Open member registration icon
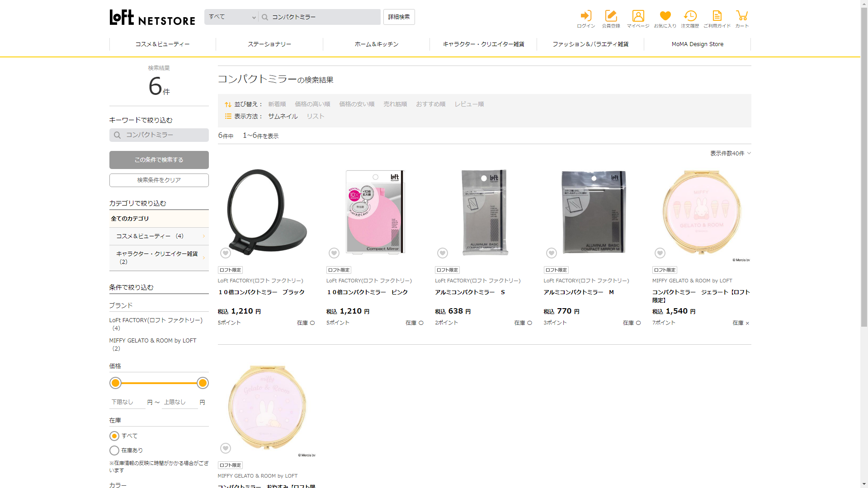 click(611, 19)
